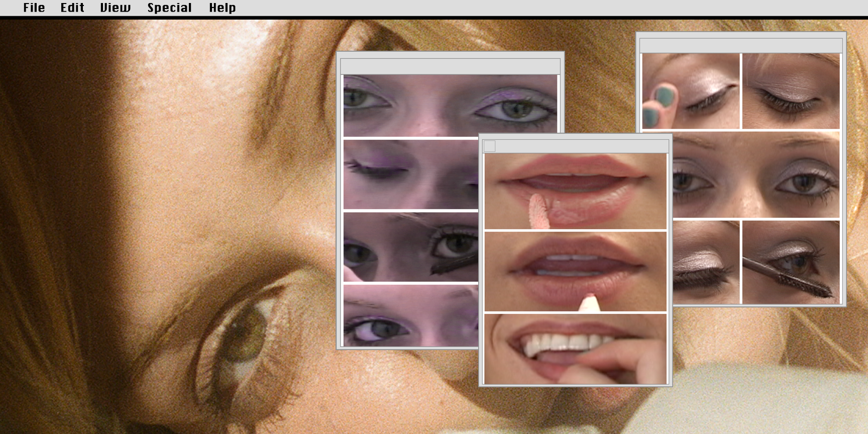
Task: Open the Special menu
Action: click(169, 8)
